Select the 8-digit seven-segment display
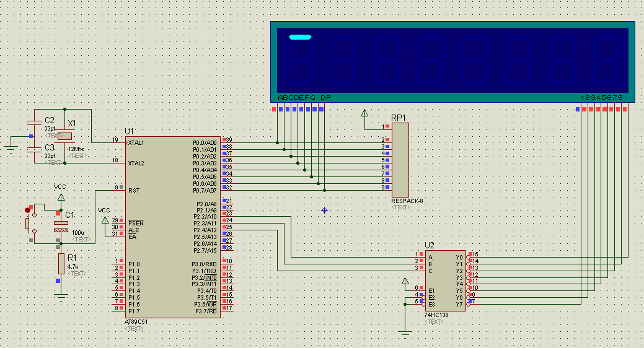 coord(452,61)
